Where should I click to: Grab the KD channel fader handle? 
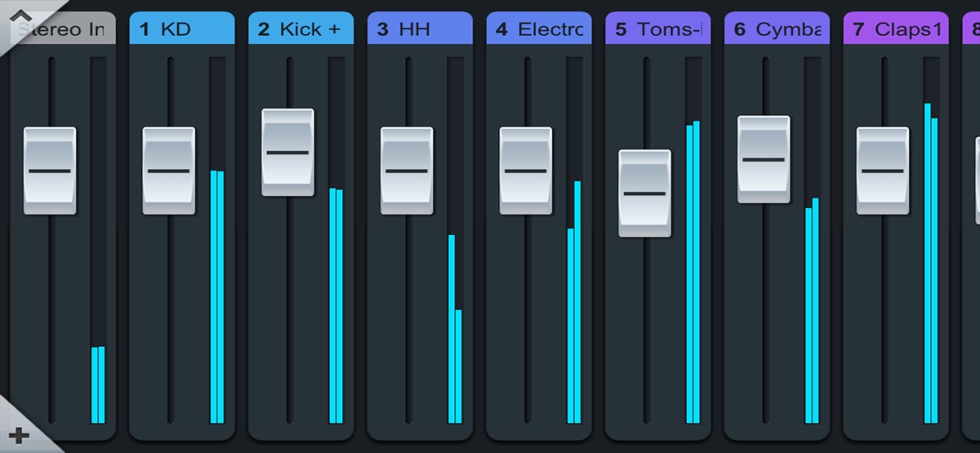coord(168,171)
